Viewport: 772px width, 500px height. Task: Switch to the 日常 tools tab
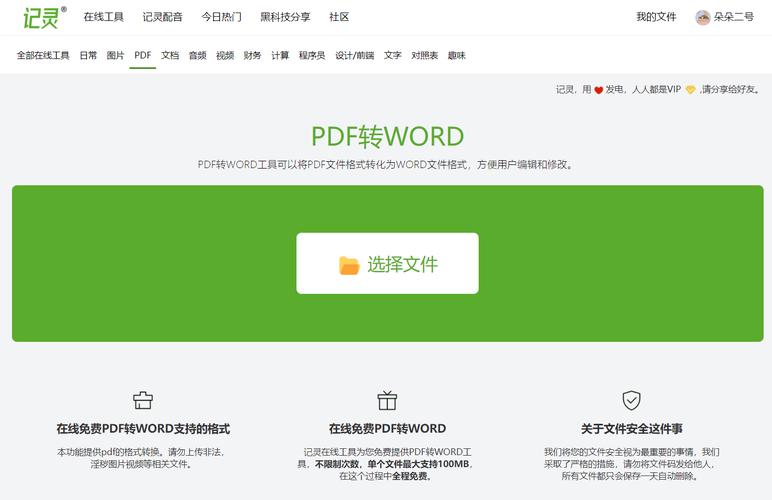[x=88, y=55]
